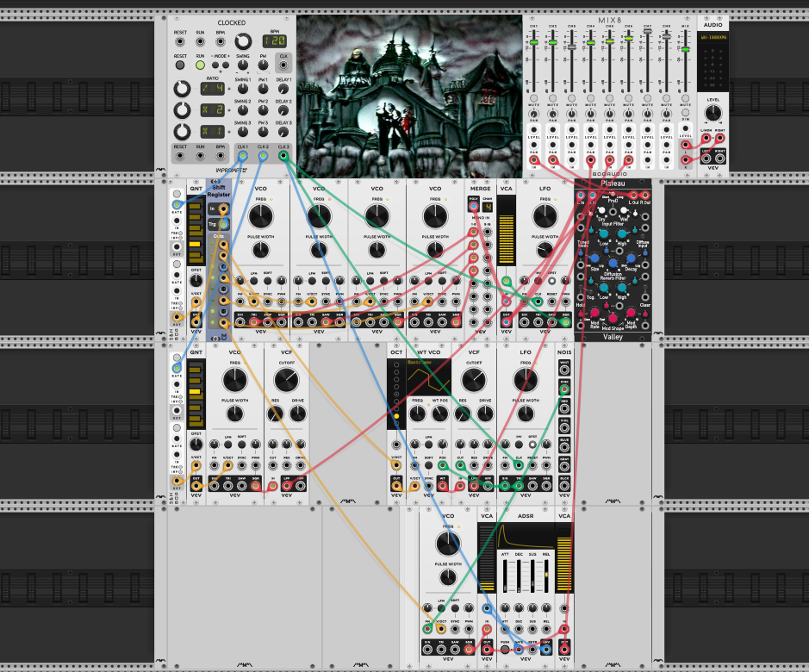Screen dimensions: 809x672
Task: Click the WT POS knob on WT VCO
Action: click(x=439, y=413)
